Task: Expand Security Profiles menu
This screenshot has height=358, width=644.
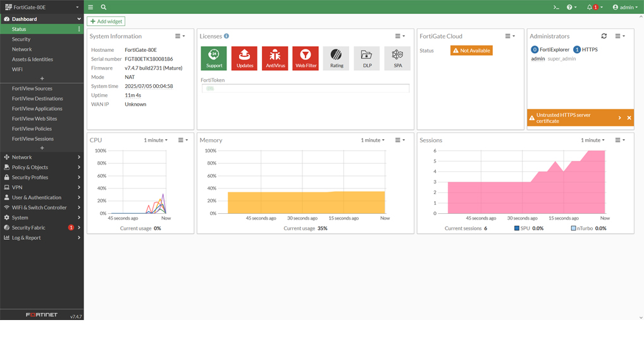Action: (42, 177)
